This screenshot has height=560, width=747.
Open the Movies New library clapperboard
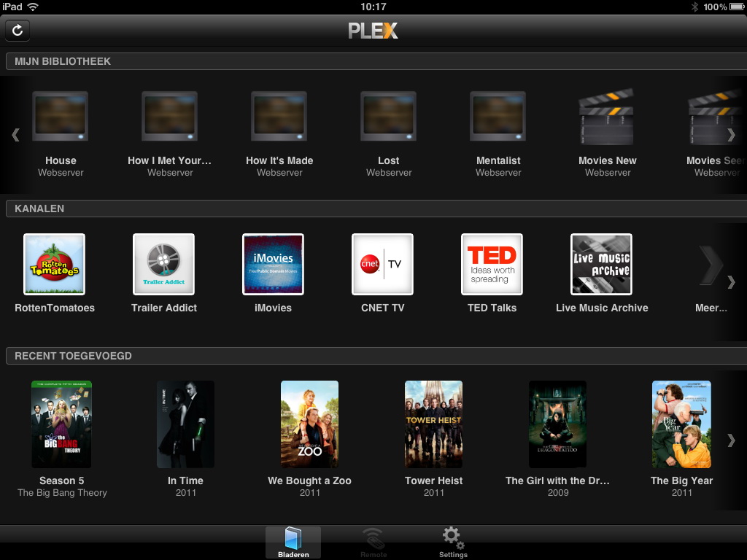607,118
